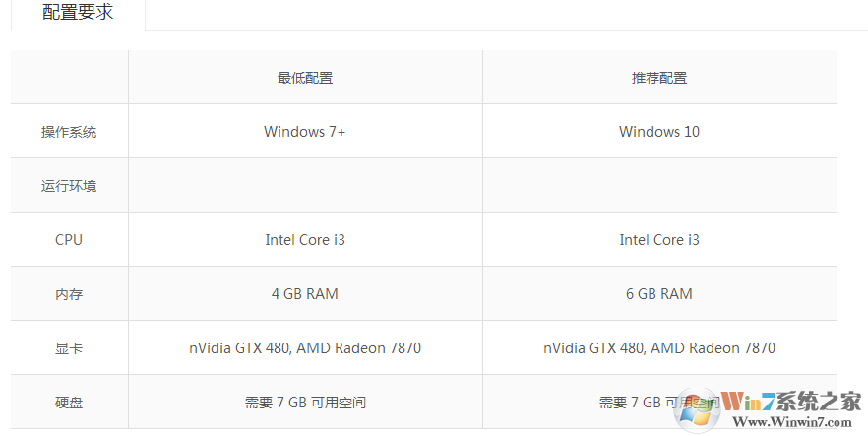This screenshot has width=868, height=436.
Task: Click the 最低配置 nVidia GTX 480 cell
Action: point(305,348)
